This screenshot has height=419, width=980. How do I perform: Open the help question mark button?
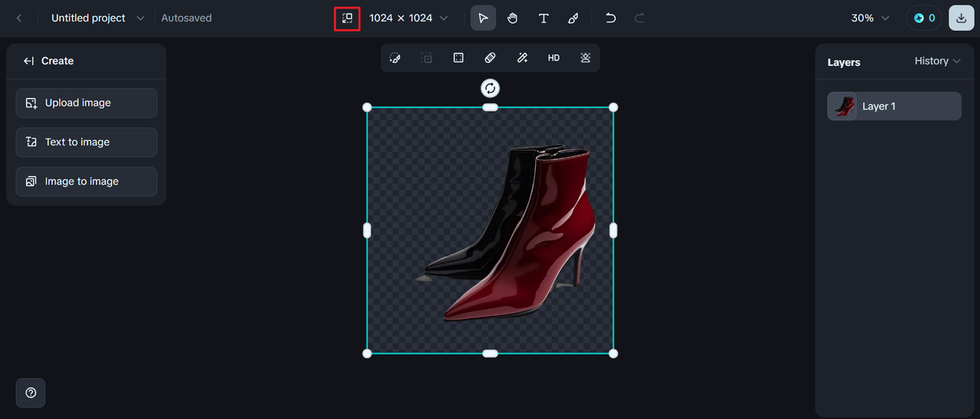(x=31, y=393)
